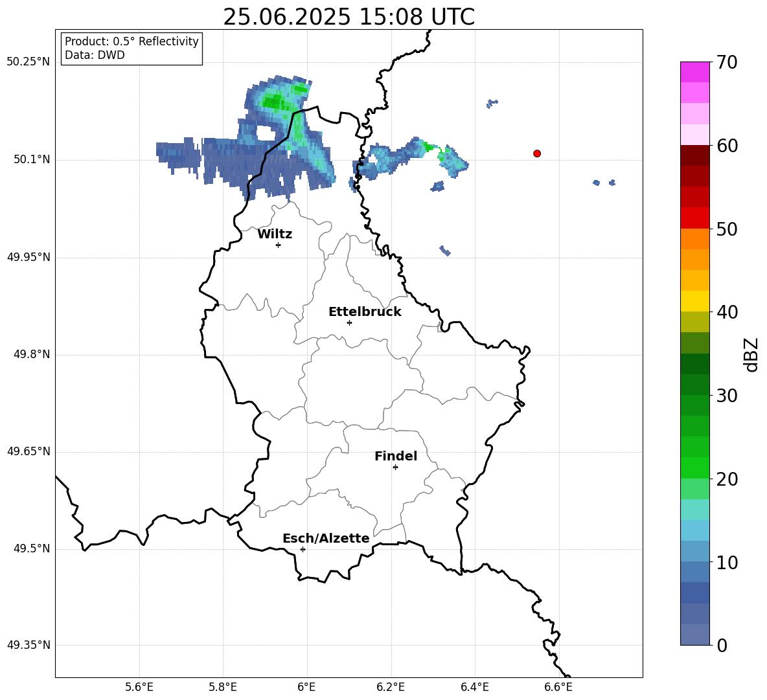Click the 50.1°N latitude label

click(32, 159)
